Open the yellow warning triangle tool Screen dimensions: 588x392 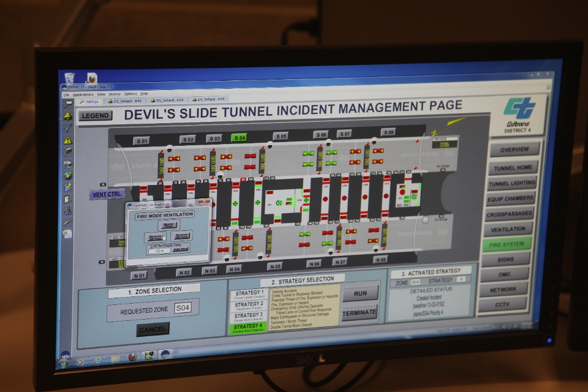68,140
